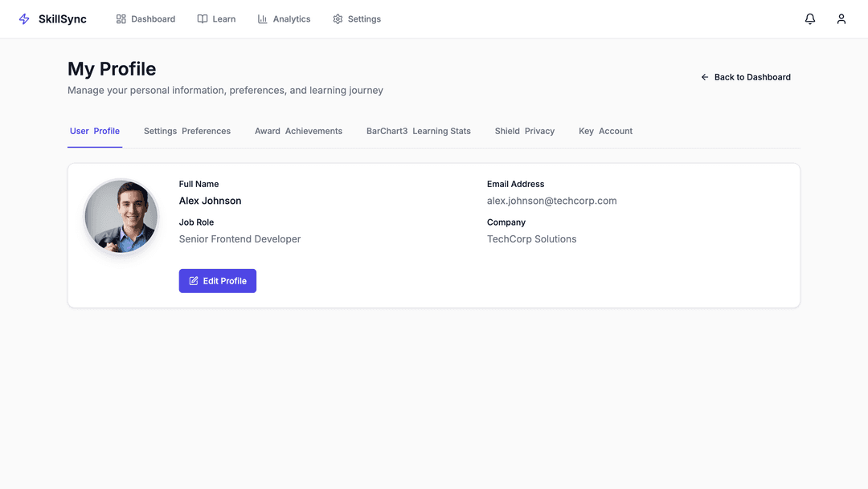Open the Learn section with book icon
The height and width of the screenshot is (489, 868).
point(216,19)
